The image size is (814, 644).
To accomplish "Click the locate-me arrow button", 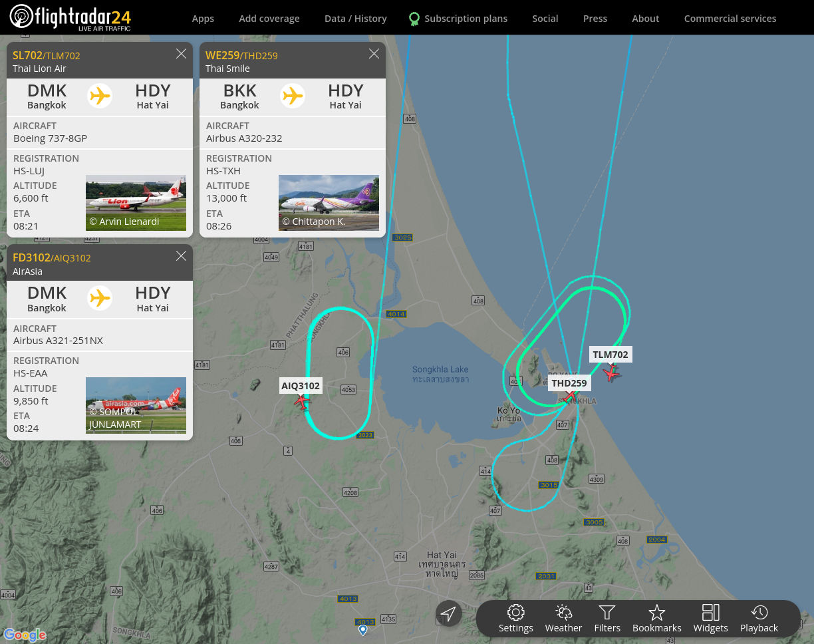I will click(449, 613).
